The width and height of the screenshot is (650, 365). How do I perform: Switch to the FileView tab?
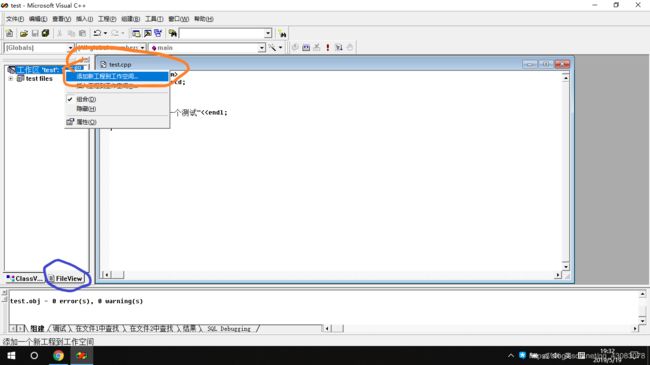click(66, 278)
